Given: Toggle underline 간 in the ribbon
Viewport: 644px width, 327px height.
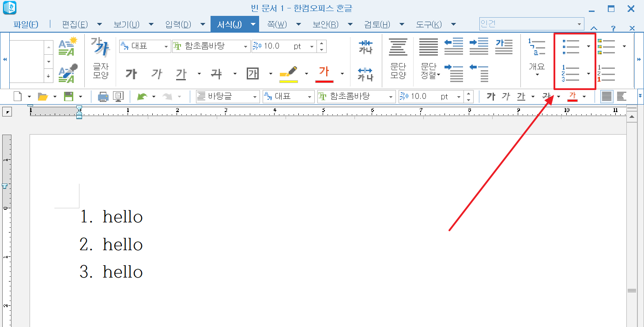Looking at the screenshot, I should [x=181, y=74].
